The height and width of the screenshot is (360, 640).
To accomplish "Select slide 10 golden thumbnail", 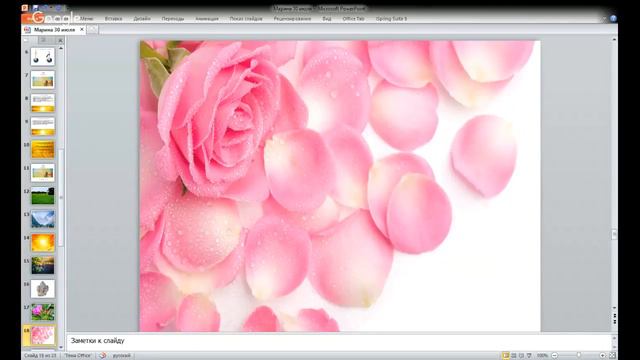I will pyautogui.click(x=42, y=150).
